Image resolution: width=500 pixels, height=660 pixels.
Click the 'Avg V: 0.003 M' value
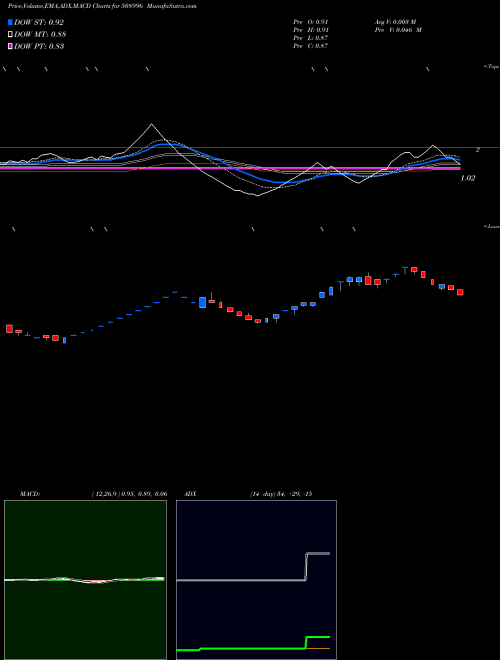pos(395,22)
